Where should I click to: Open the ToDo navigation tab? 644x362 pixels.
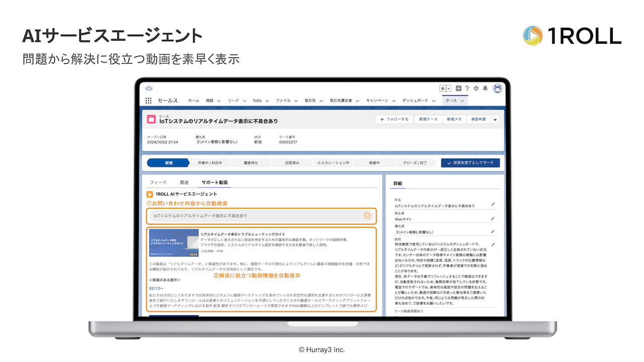tap(257, 101)
